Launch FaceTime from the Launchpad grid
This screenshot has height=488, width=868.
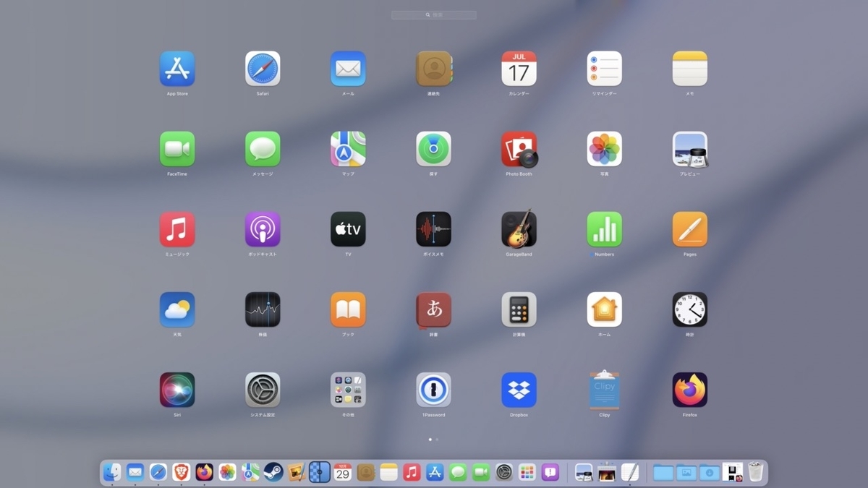(x=177, y=149)
